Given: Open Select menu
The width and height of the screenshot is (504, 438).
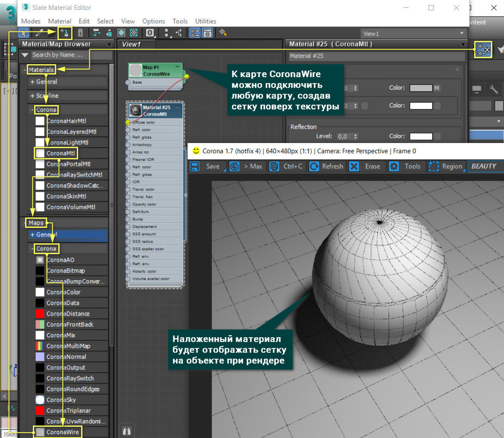Looking at the screenshot, I should [x=105, y=21].
